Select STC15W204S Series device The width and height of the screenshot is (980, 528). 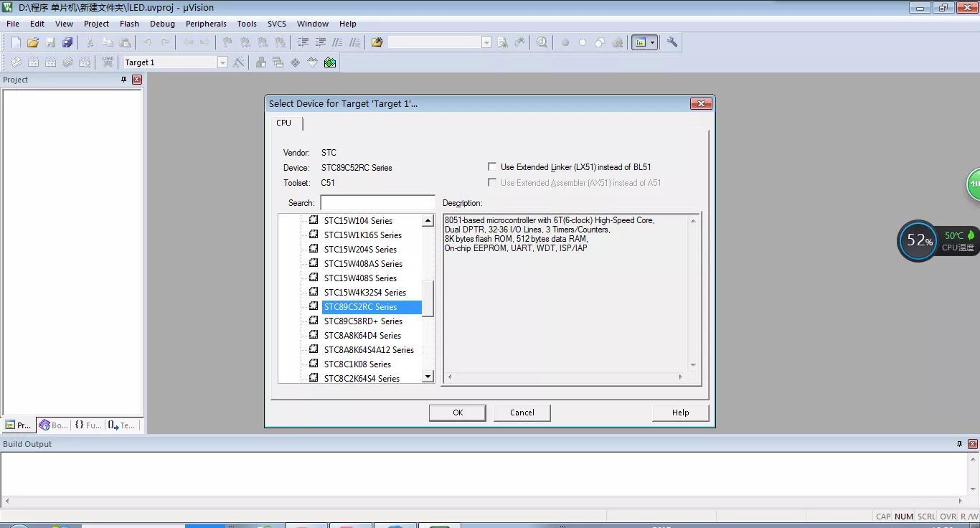click(x=360, y=250)
